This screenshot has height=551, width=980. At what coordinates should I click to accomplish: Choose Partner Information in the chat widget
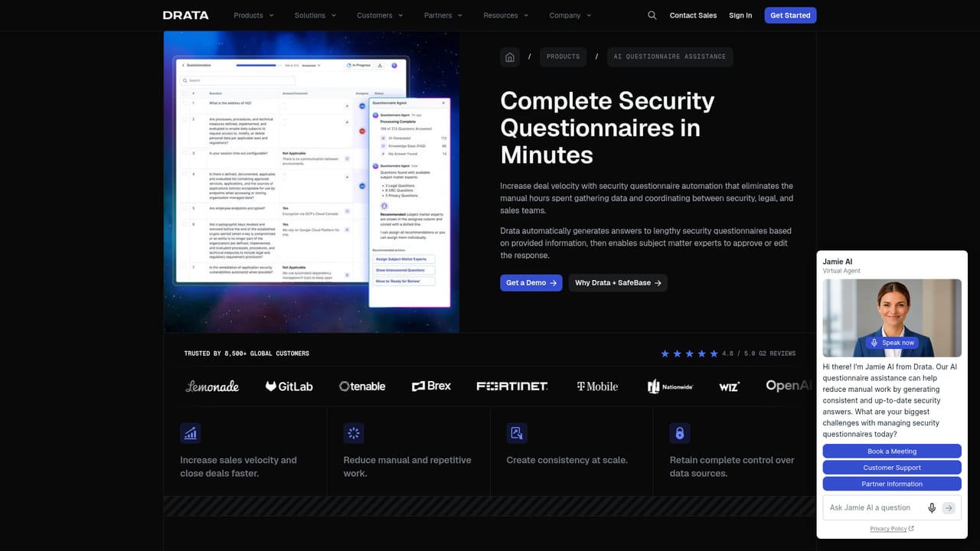[x=892, y=484]
